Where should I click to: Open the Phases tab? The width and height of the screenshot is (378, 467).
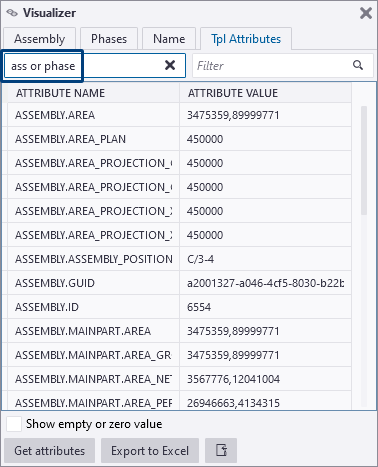coord(109,39)
